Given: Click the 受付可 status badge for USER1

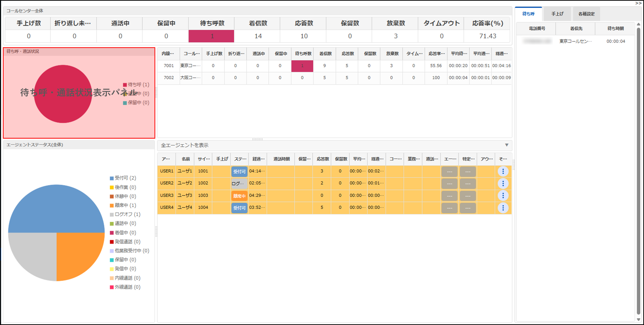Looking at the screenshot, I should tap(239, 171).
